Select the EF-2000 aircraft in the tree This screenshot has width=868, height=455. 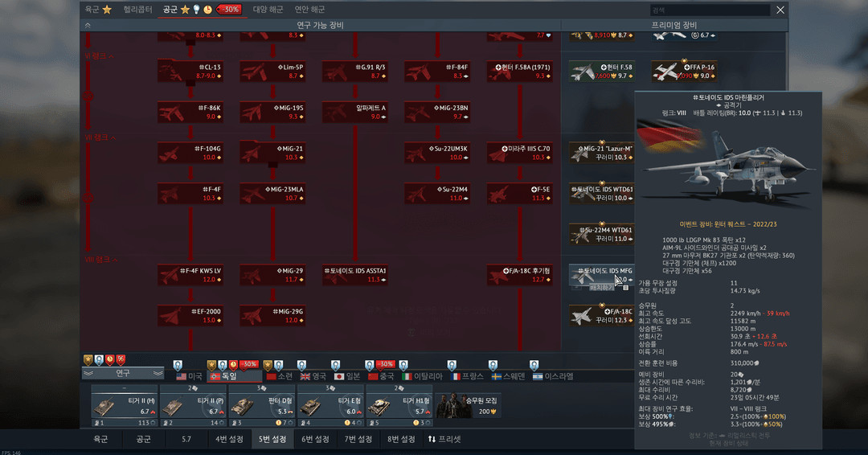click(x=190, y=315)
